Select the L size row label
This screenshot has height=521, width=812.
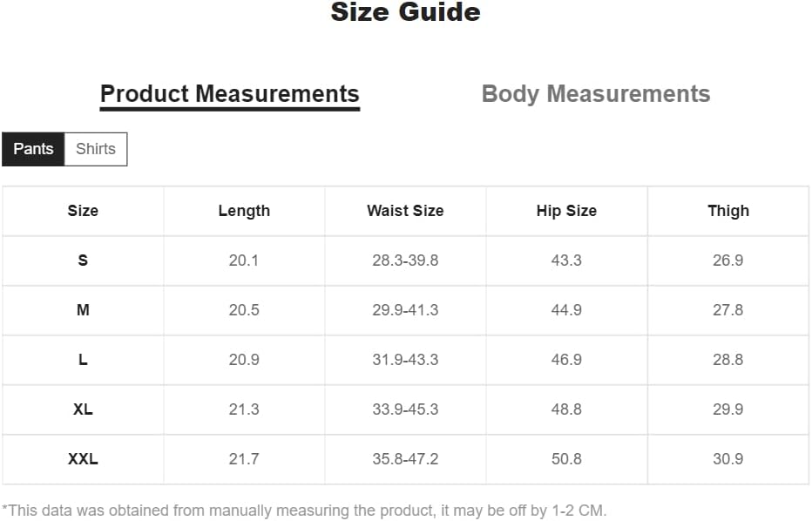pyautogui.click(x=83, y=360)
